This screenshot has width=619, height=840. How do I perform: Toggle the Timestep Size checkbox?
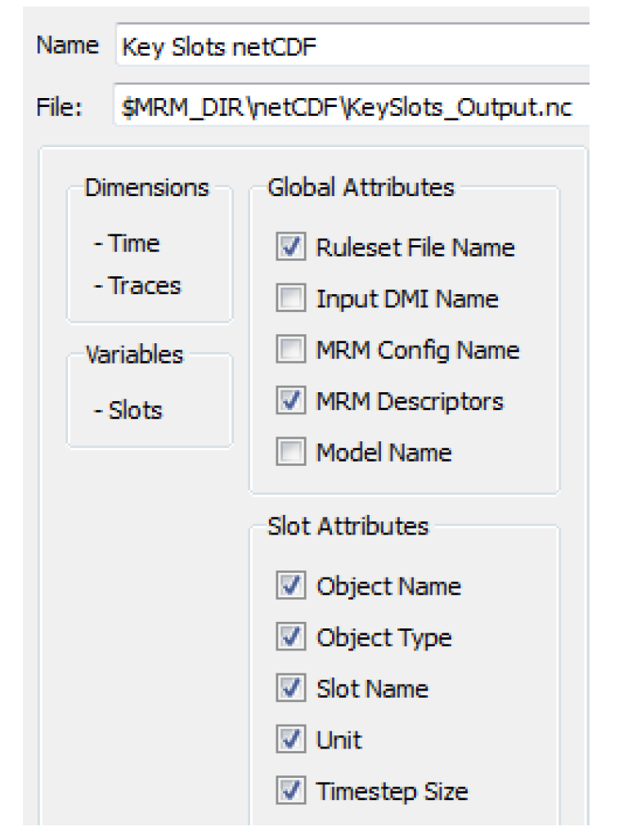(290, 792)
